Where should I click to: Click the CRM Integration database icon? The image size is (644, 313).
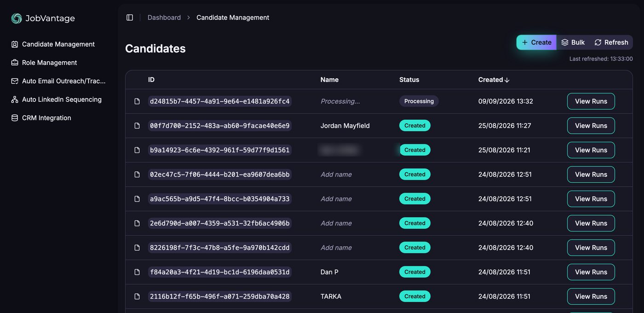pos(15,118)
